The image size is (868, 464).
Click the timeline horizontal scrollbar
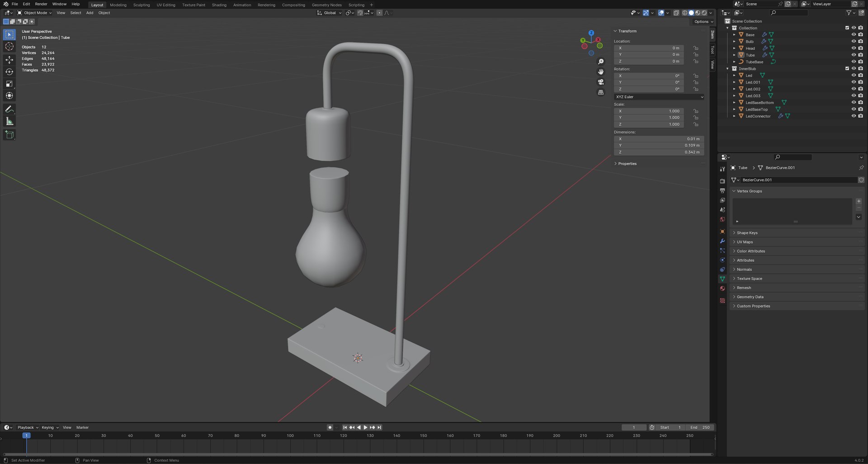click(x=358, y=454)
